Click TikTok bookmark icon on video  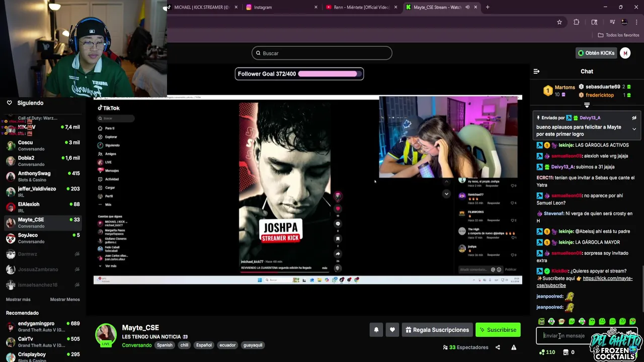click(x=338, y=239)
